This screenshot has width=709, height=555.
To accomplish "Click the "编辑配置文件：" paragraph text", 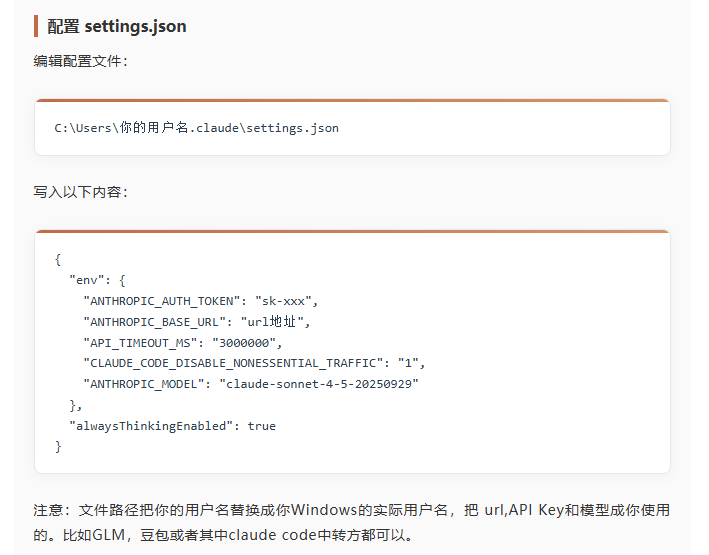I will 80,61.
